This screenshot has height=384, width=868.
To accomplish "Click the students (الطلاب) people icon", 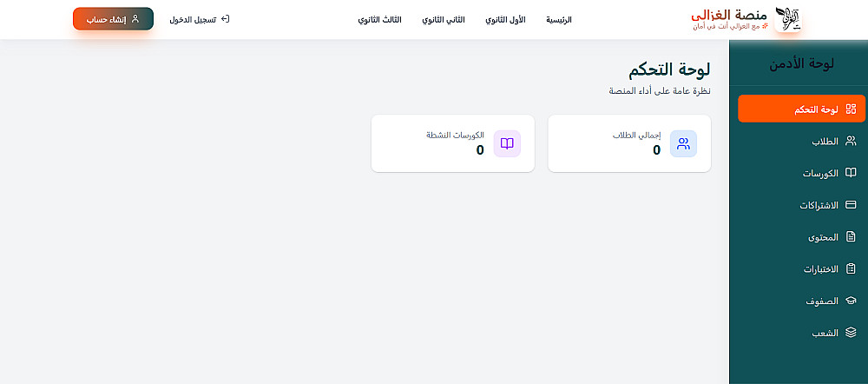I will [851, 141].
